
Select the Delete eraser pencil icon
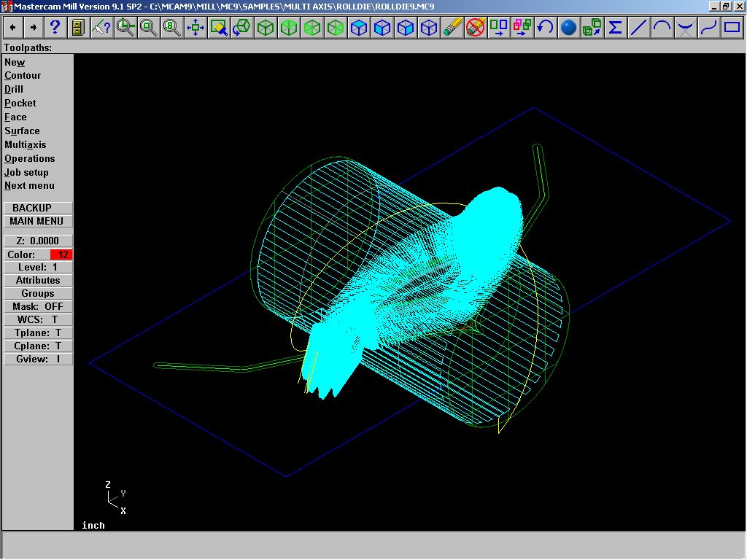452,28
